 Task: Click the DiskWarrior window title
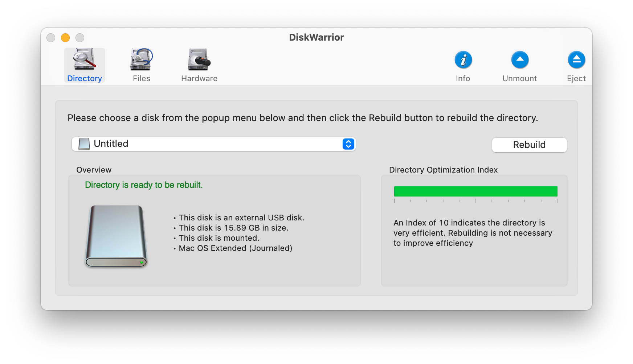[x=316, y=37]
